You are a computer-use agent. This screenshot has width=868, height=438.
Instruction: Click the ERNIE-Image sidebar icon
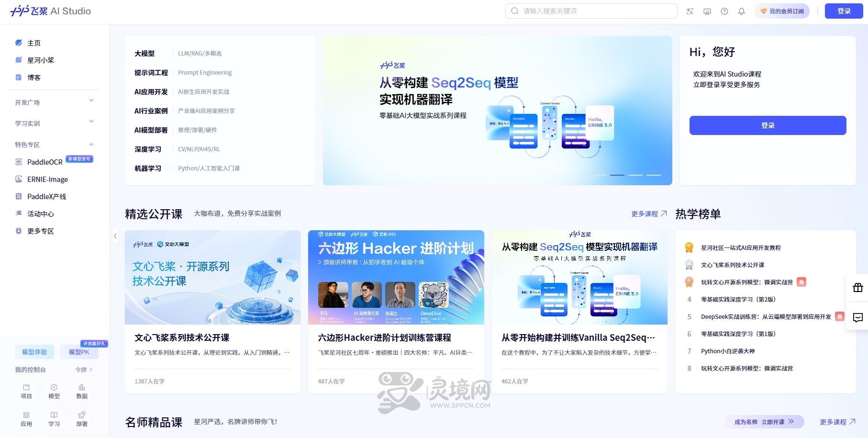point(19,180)
